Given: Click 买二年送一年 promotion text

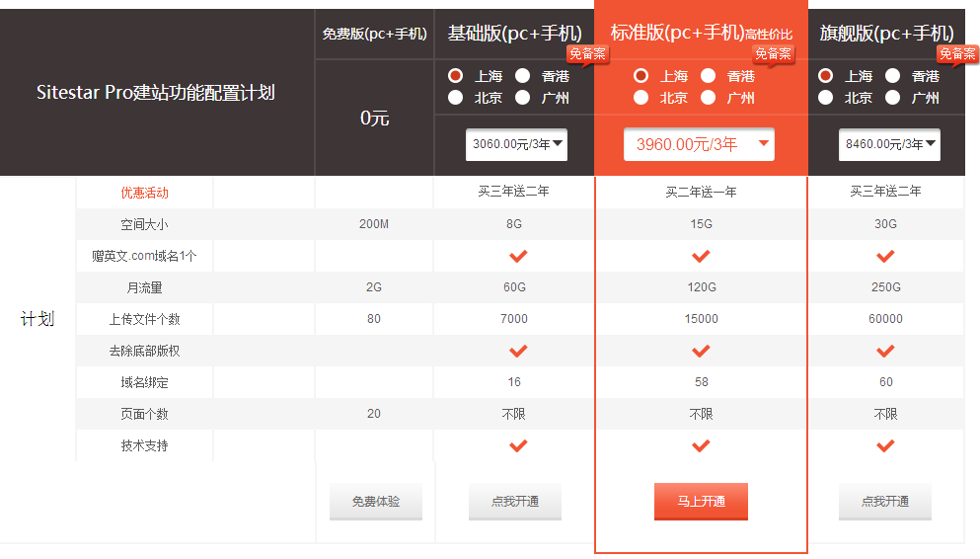Looking at the screenshot, I should [x=701, y=192].
